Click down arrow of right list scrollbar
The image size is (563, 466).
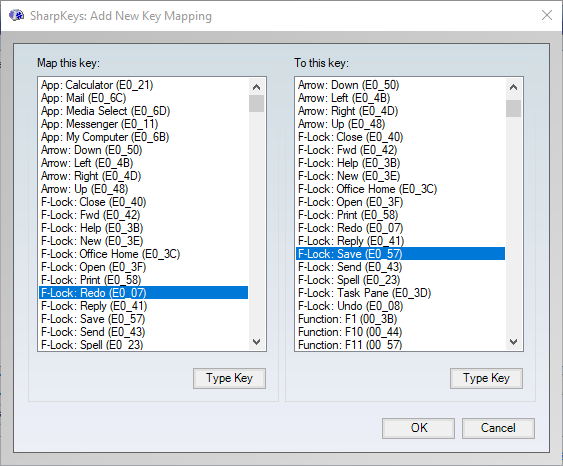pyautogui.click(x=513, y=341)
